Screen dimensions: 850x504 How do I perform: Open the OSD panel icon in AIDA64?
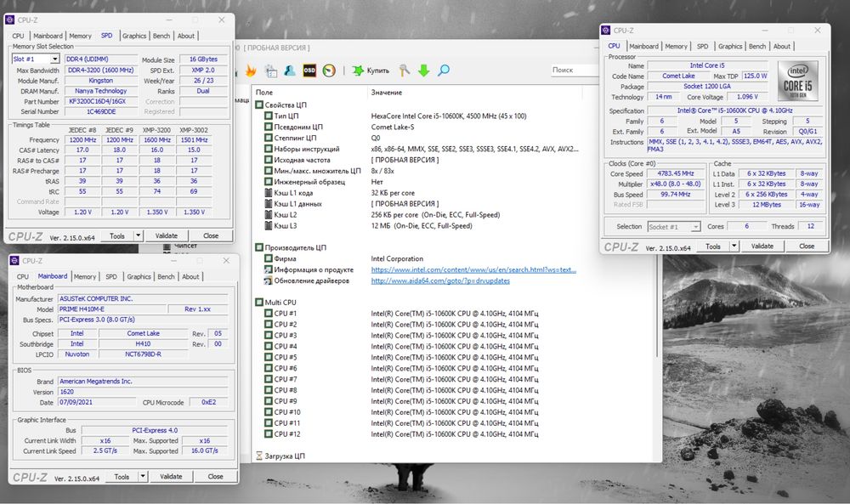[x=309, y=71]
